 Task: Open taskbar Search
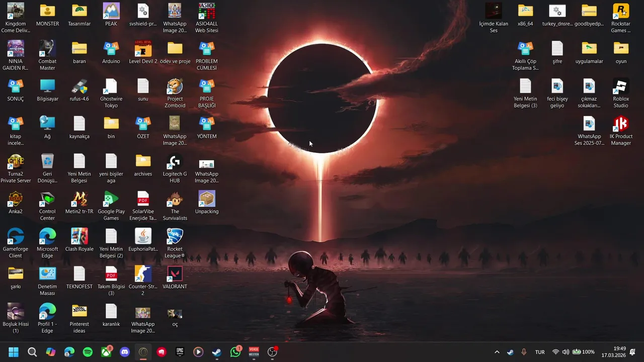tap(32, 352)
